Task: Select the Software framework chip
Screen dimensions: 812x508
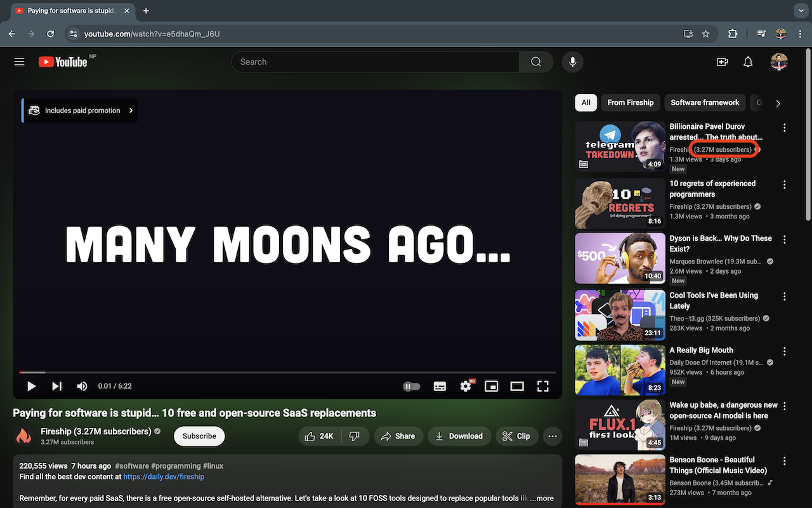Action: [x=705, y=102]
